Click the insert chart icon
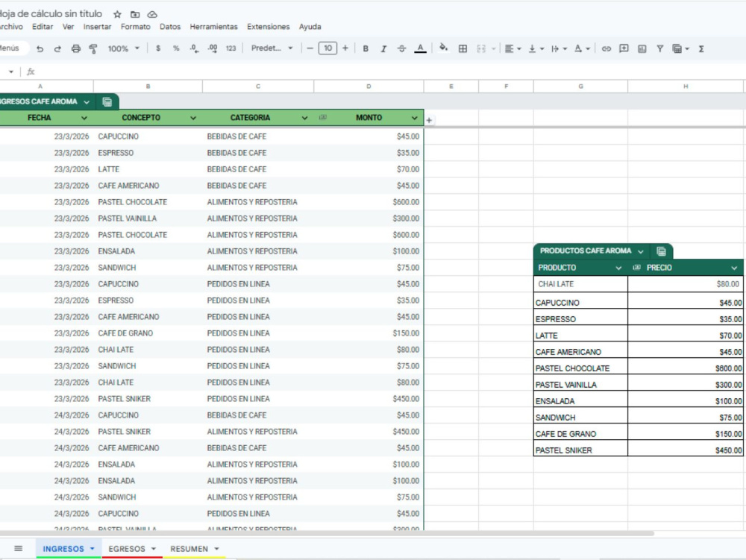 coord(642,48)
